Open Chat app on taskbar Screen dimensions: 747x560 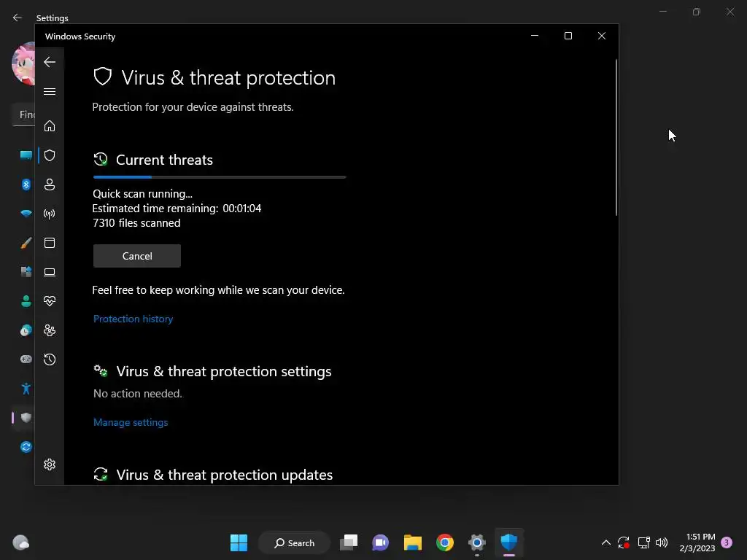[380, 542]
